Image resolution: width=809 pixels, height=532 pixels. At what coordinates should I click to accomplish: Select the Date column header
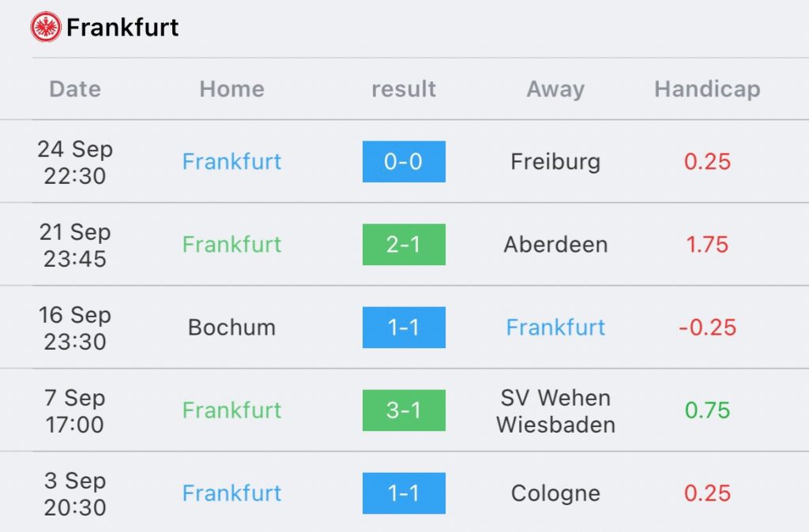75,89
